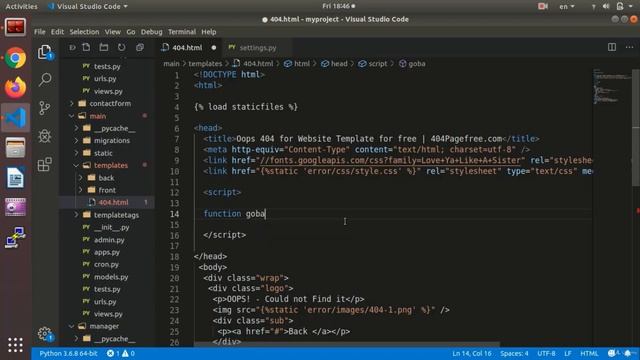The image size is (640, 360).
Task: Launch Firefox from the dock
Action: tap(16, 88)
